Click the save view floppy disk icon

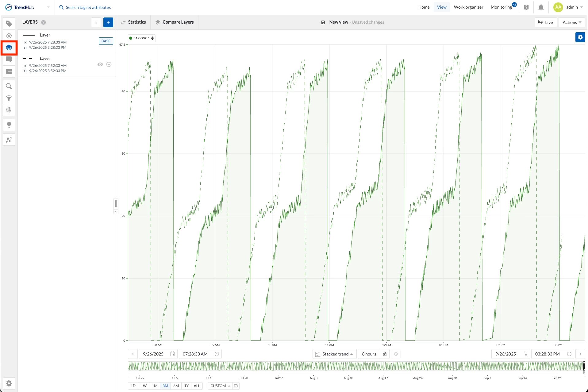coord(323,22)
